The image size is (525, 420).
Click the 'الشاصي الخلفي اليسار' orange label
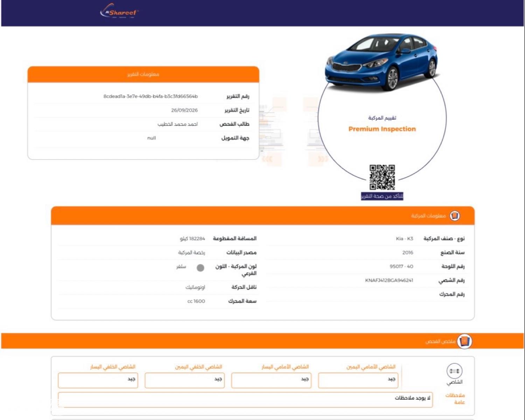pos(113,367)
